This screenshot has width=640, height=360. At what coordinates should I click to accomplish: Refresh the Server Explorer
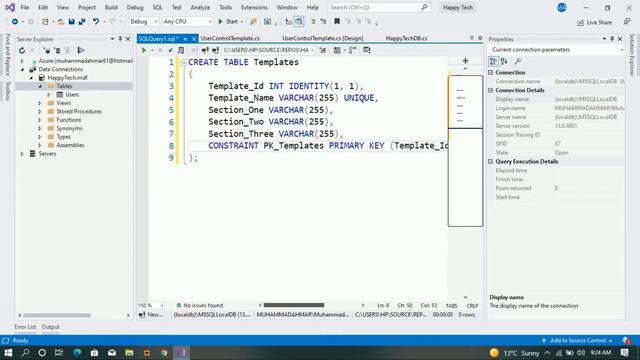click(x=22, y=51)
